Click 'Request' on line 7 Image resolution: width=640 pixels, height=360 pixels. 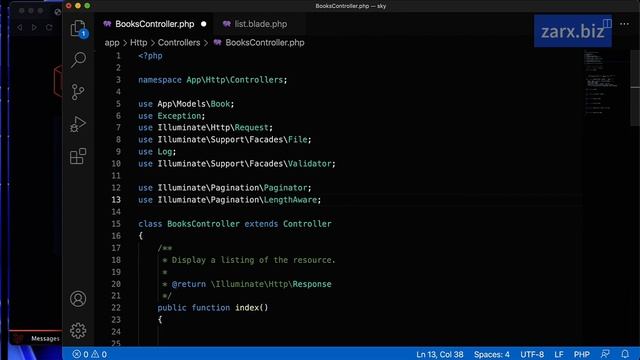tap(251, 128)
